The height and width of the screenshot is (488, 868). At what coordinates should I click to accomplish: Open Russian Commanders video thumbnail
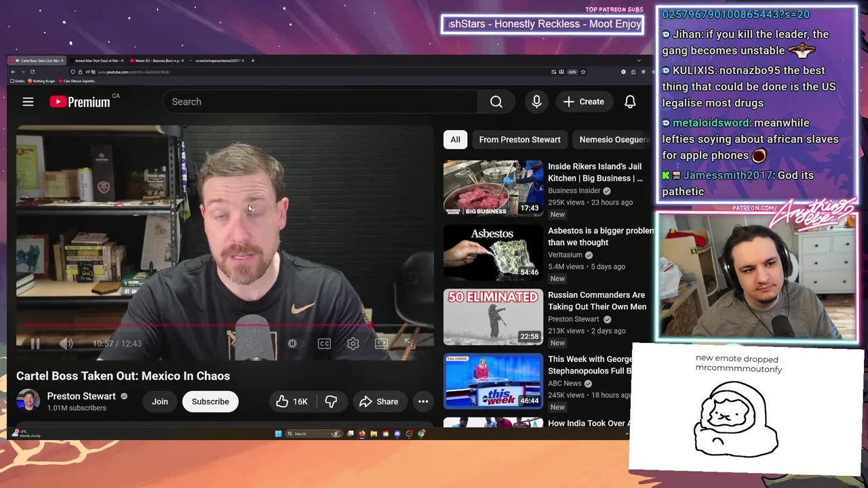[493, 317]
